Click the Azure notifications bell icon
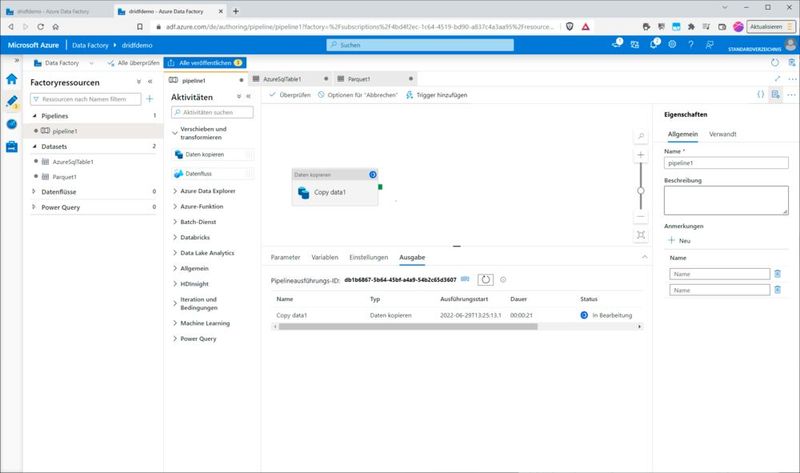 pyautogui.click(x=654, y=44)
